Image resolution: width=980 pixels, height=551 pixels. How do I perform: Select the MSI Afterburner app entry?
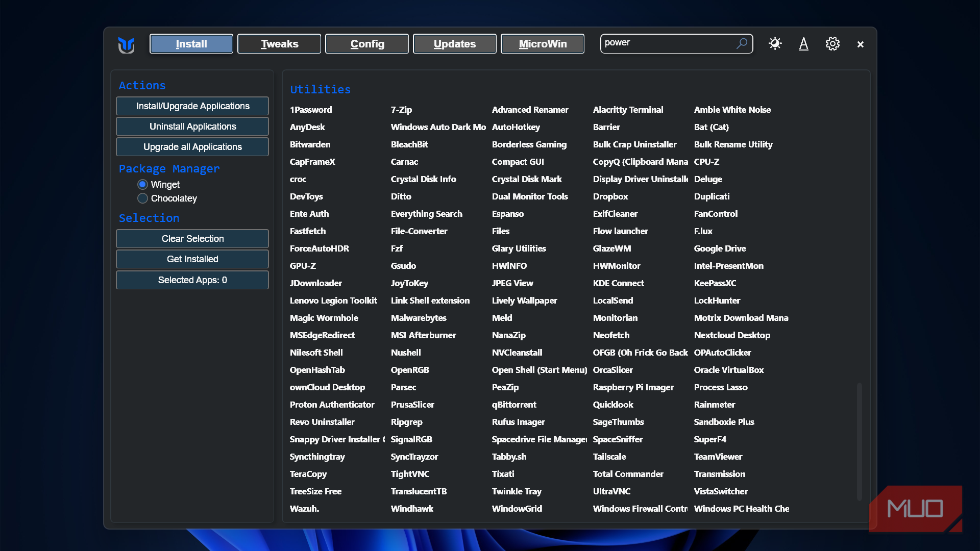click(x=423, y=335)
